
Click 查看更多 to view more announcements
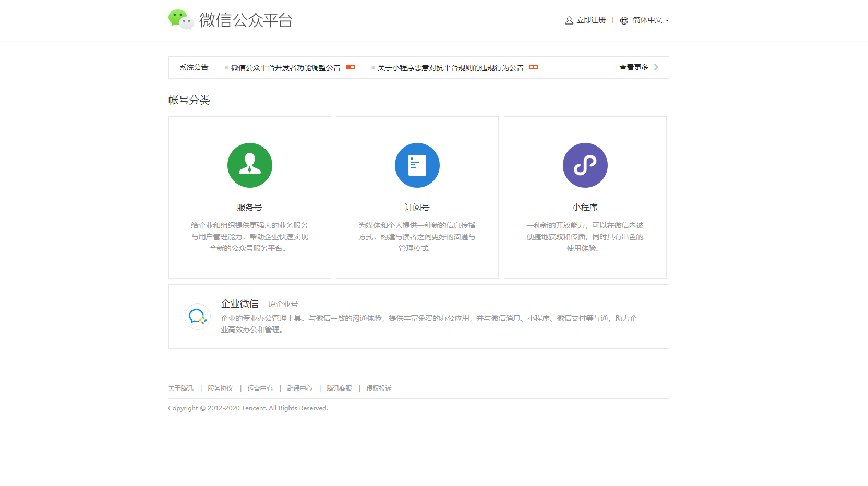[x=634, y=67]
